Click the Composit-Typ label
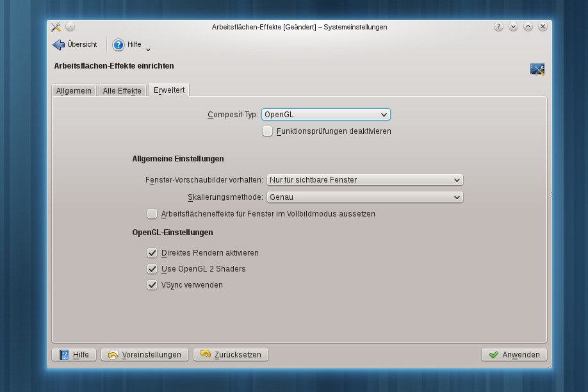 click(x=233, y=115)
